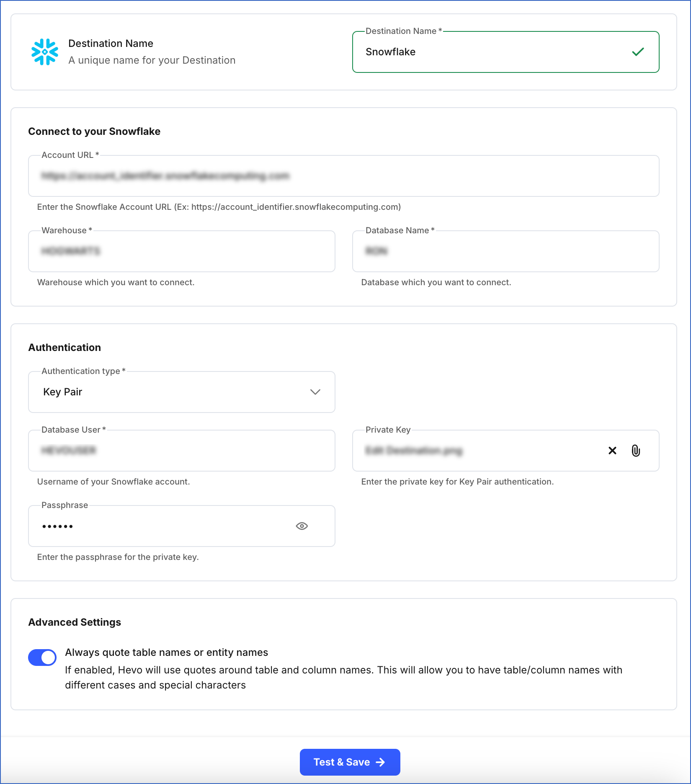Disable the Always quote table names toggle
The width and height of the screenshot is (691, 784).
pos(42,657)
